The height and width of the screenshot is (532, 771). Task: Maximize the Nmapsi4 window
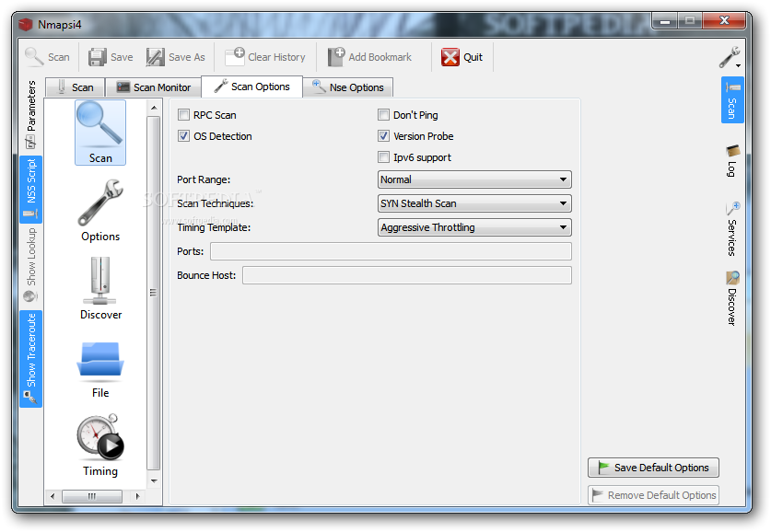pos(690,20)
